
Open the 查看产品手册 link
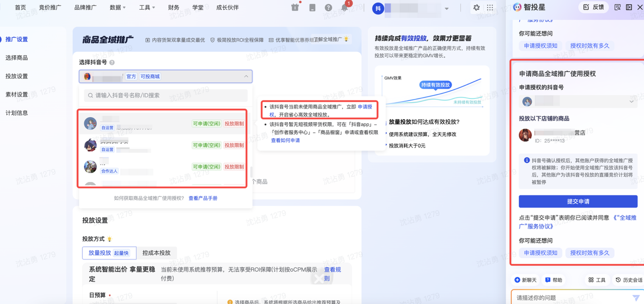(203, 198)
